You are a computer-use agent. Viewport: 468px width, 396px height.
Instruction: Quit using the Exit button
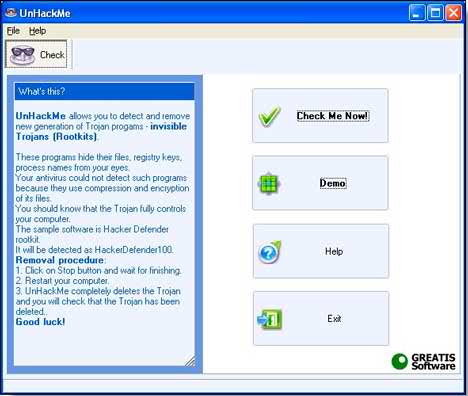point(321,318)
